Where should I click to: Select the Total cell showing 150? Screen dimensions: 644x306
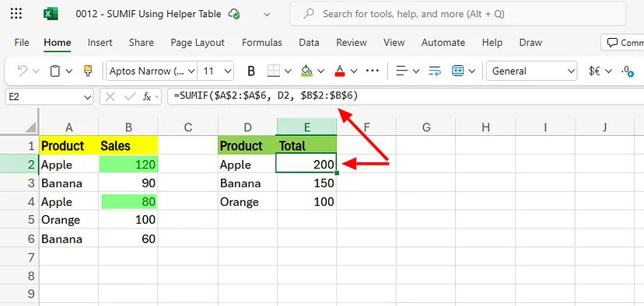306,183
